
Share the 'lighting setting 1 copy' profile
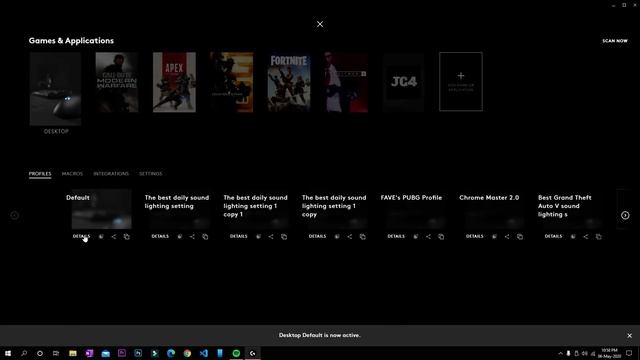350,236
